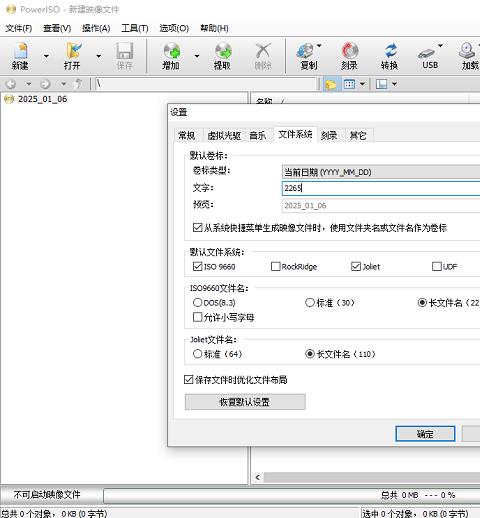This screenshot has height=518, width=480.
Task: Open the Back history dropdown arrow
Action: (x=29, y=84)
